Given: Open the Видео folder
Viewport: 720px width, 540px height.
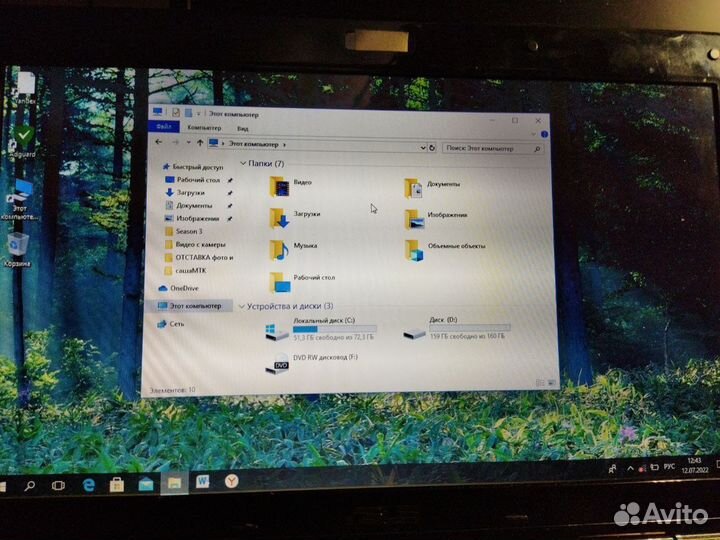Looking at the screenshot, I should point(290,185).
